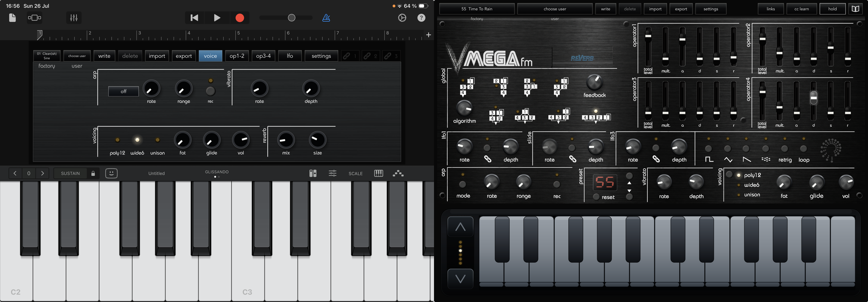Screen dimensions: 868x302
Task: Open the mixer track controls icon
Action: coord(74,18)
